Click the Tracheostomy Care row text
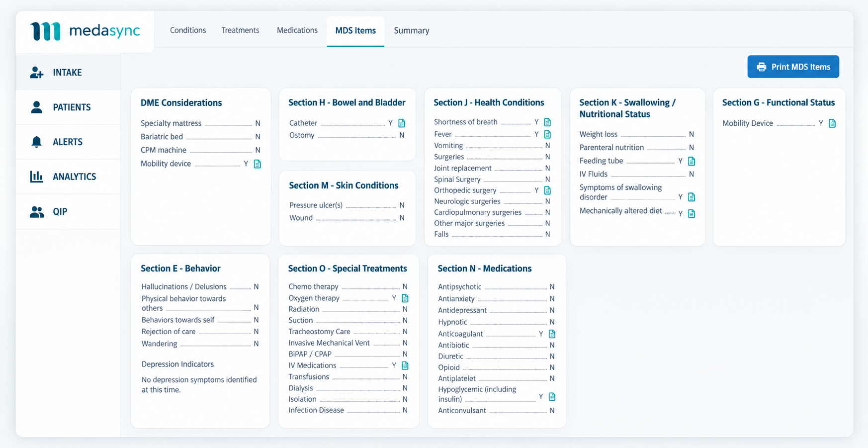Screen dimensions: 868x448 [x=320, y=332]
